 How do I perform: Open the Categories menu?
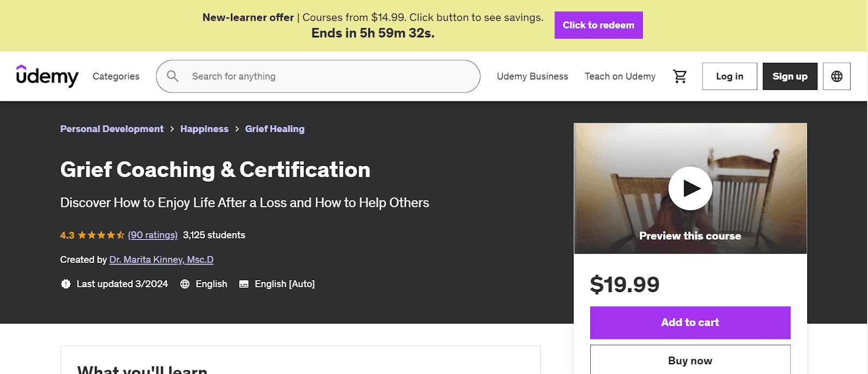[x=116, y=76]
